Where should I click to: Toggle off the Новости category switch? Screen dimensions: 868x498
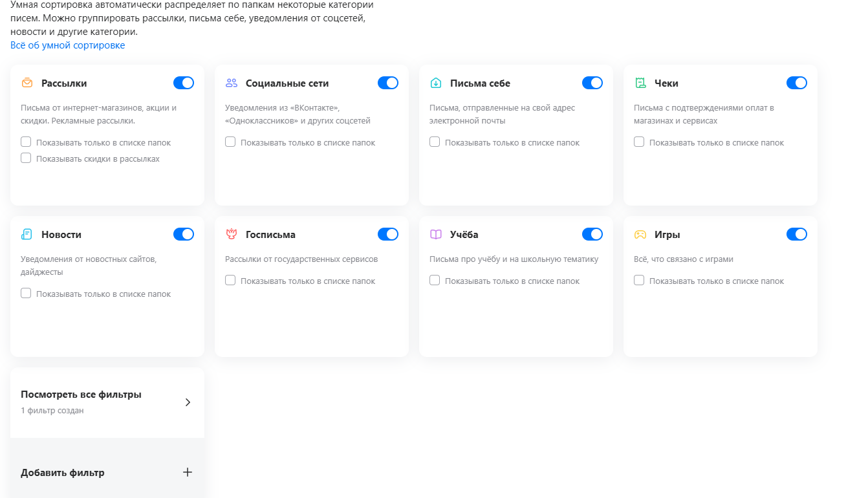click(184, 234)
